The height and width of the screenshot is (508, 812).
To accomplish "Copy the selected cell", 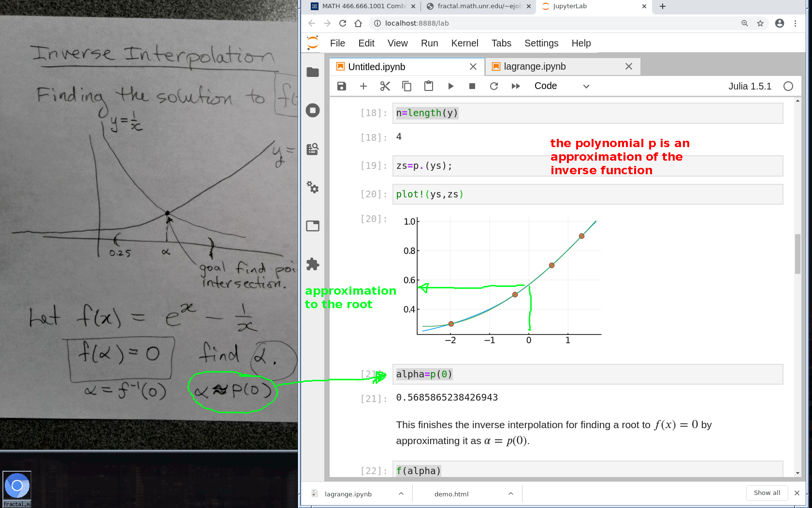I will 407,86.
